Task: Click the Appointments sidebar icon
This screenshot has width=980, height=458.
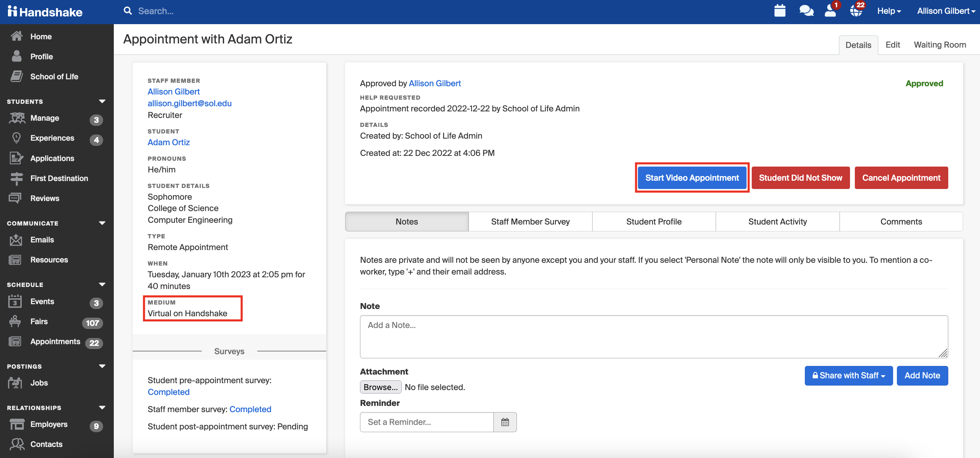Action: click(x=15, y=341)
